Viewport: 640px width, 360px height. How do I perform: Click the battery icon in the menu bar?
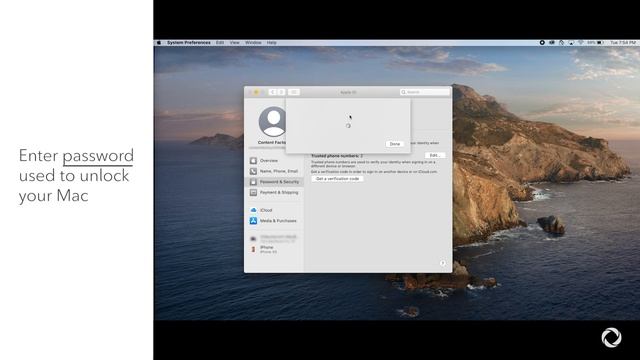click(x=600, y=42)
